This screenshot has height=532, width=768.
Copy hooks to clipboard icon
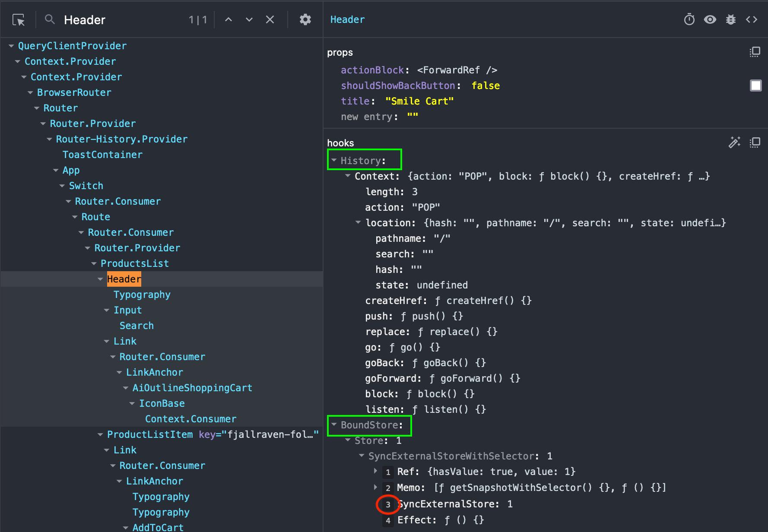[x=755, y=142]
